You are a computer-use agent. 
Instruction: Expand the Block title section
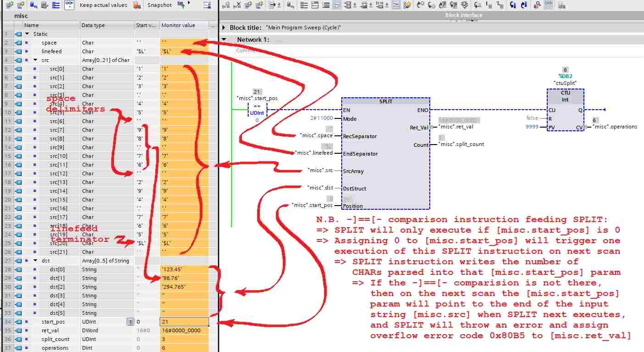point(224,28)
